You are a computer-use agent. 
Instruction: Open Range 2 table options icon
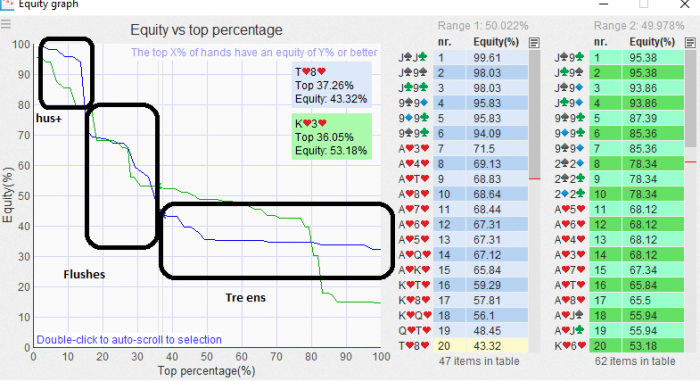[690, 42]
